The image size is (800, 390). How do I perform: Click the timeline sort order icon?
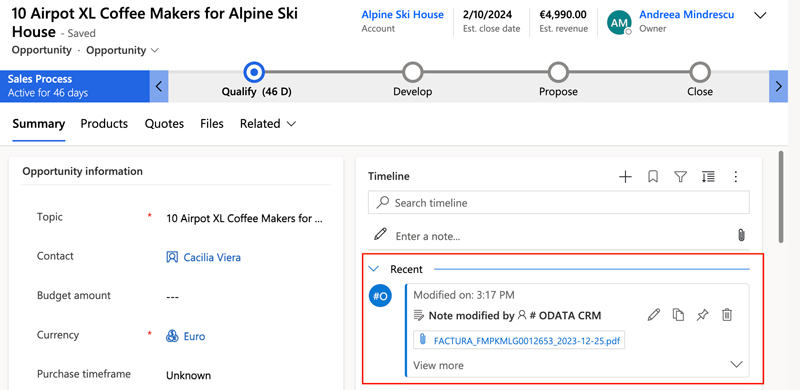(x=708, y=177)
